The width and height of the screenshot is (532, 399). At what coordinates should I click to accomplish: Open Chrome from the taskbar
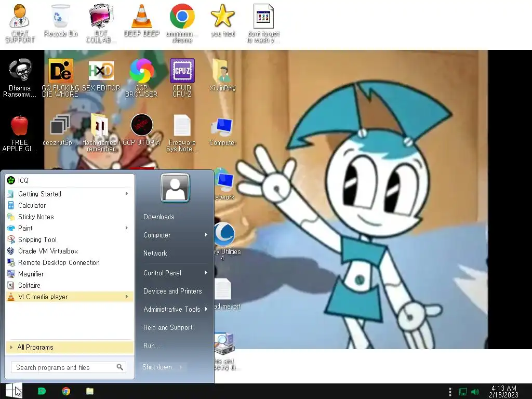tap(66, 391)
